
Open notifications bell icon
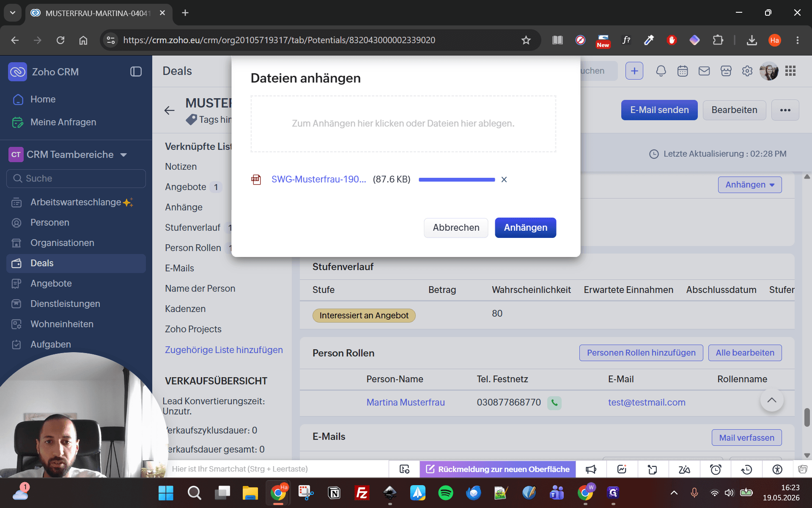coord(661,71)
